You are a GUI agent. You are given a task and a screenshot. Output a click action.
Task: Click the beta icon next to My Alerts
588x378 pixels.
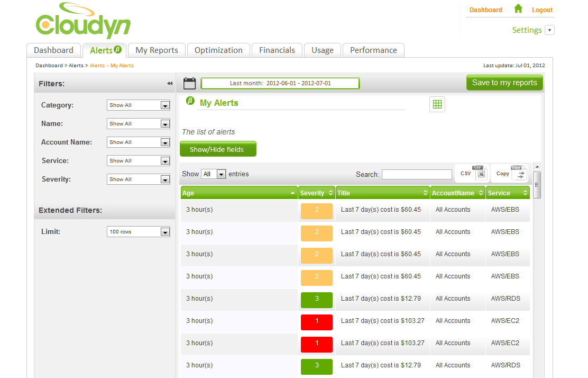(x=190, y=101)
